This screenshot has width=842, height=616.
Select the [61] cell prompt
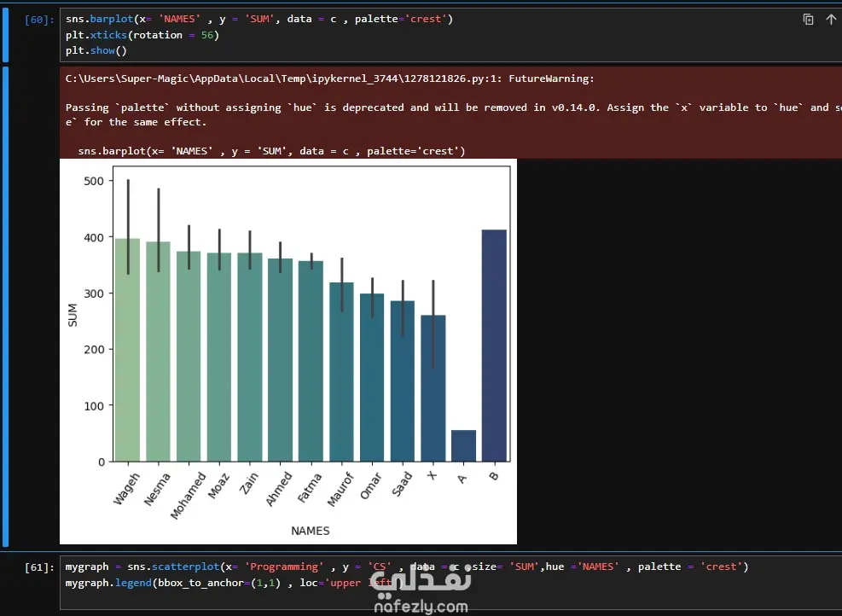click(39, 567)
